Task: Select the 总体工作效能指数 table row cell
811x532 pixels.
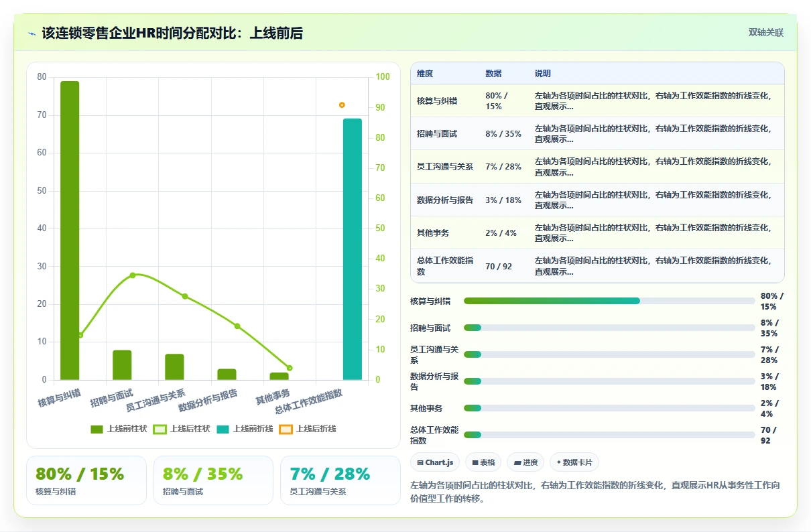Action: click(x=445, y=266)
